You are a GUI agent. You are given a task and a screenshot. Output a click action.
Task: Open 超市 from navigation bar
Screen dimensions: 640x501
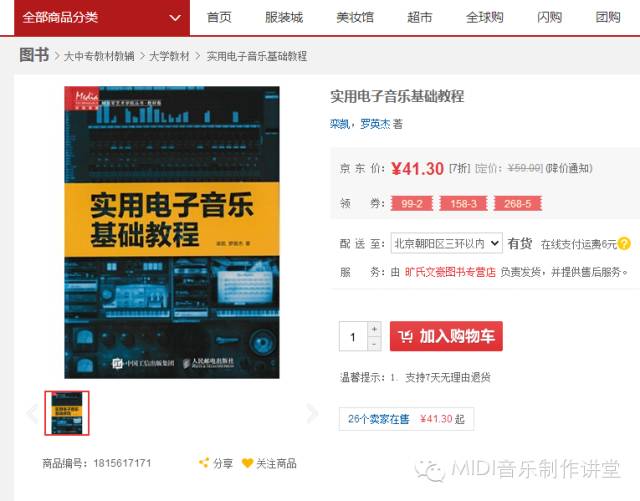click(x=420, y=17)
